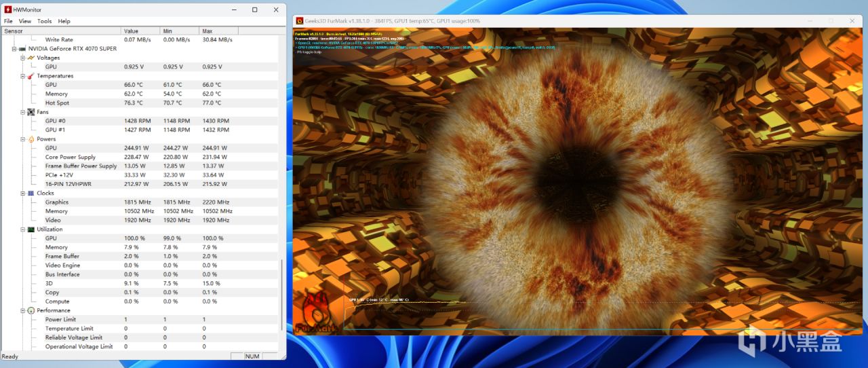Open the Help menu in HWMonitor
This screenshot has width=868, height=368.
pyautogui.click(x=64, y=21)
